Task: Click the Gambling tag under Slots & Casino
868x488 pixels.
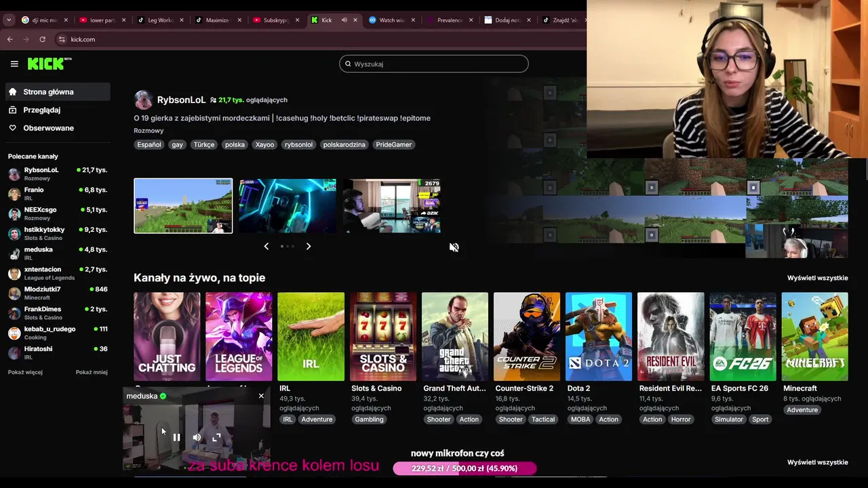Action: pos(369,420)
